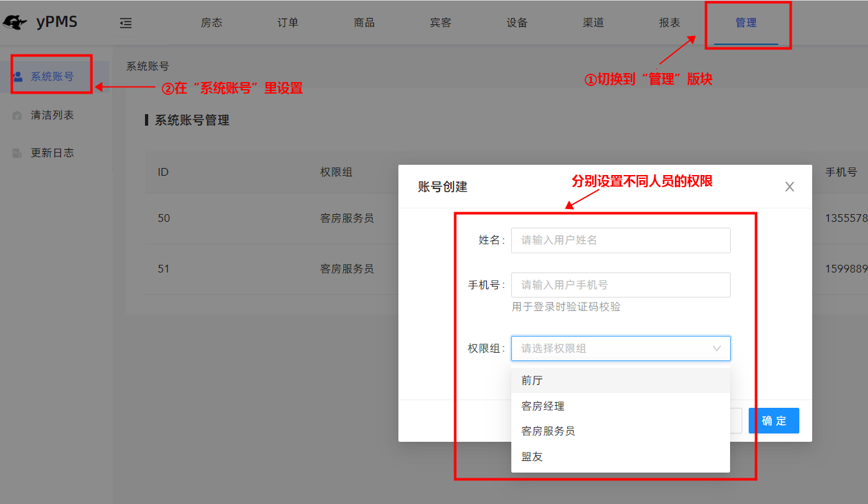Click ID cell 50
Viewport: 868px width, 504px height.
[x=164, y=218]
